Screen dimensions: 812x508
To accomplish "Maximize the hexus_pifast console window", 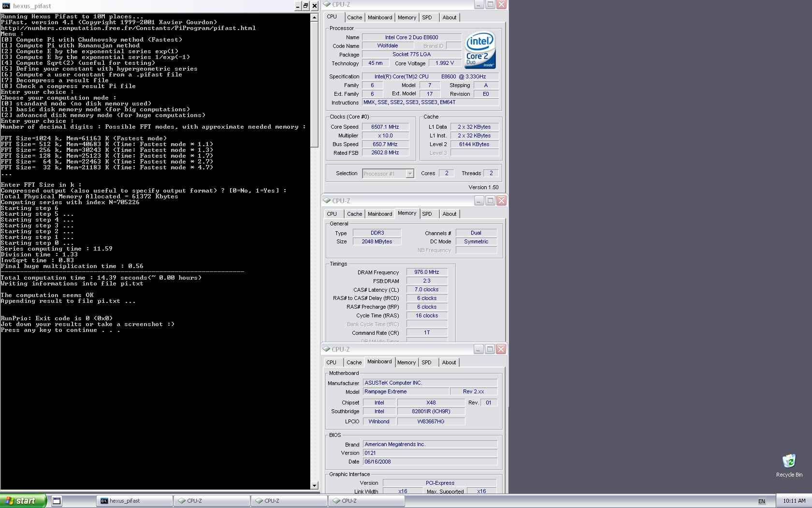I will tap(306, 6).
